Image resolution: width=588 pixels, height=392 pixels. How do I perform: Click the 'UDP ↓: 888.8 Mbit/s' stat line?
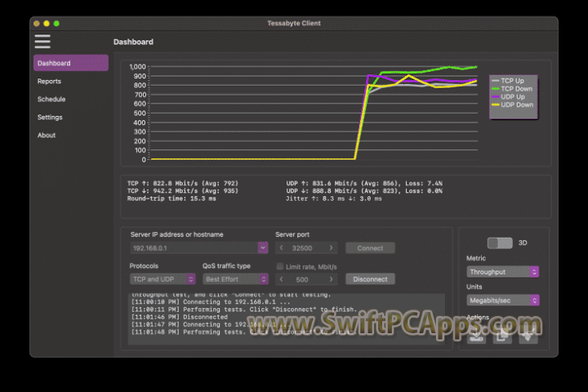pyautogui.click(x=364, y=191)
